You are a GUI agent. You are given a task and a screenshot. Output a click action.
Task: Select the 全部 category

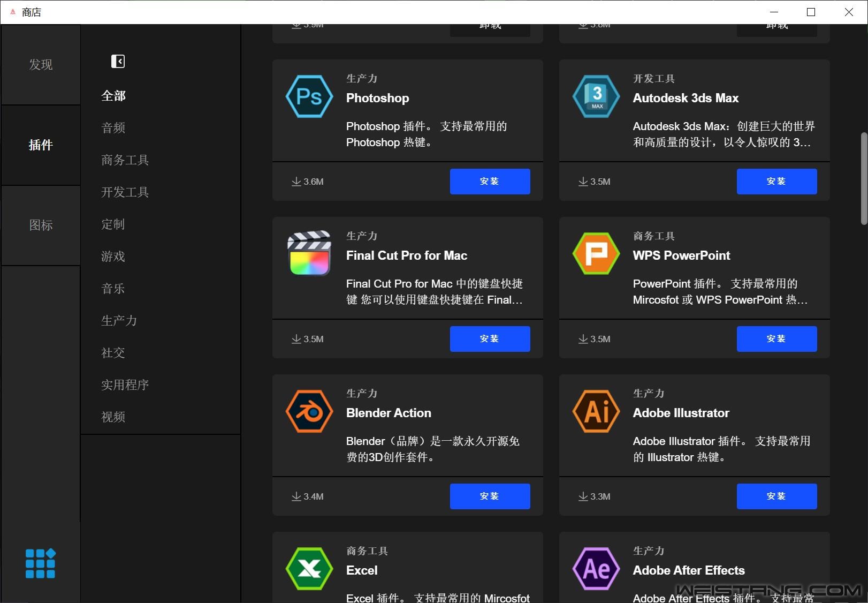[113, 96]
